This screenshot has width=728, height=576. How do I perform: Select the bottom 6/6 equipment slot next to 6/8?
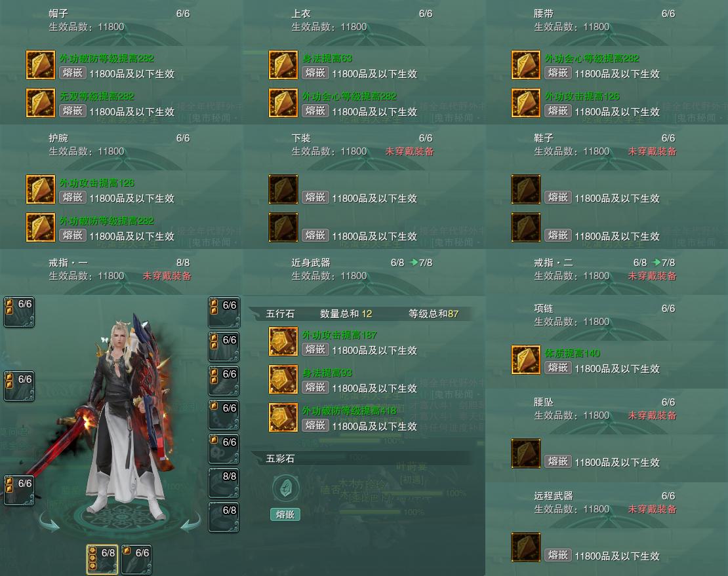click(x=136, y=560)
